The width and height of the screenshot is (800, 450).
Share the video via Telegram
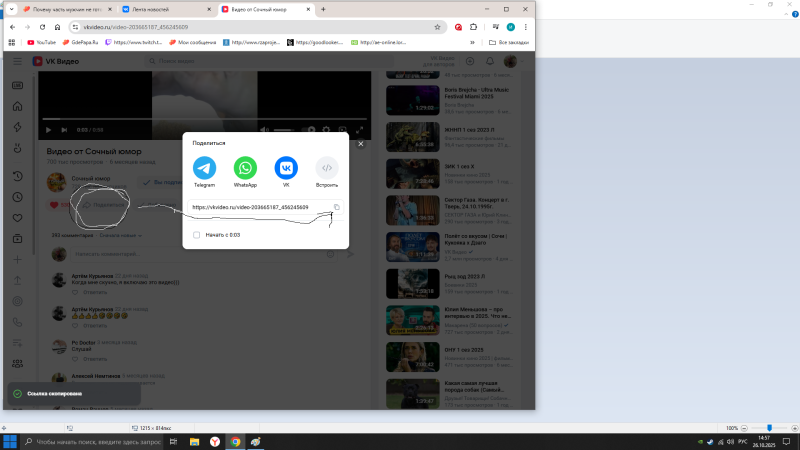tap(204, 168)
